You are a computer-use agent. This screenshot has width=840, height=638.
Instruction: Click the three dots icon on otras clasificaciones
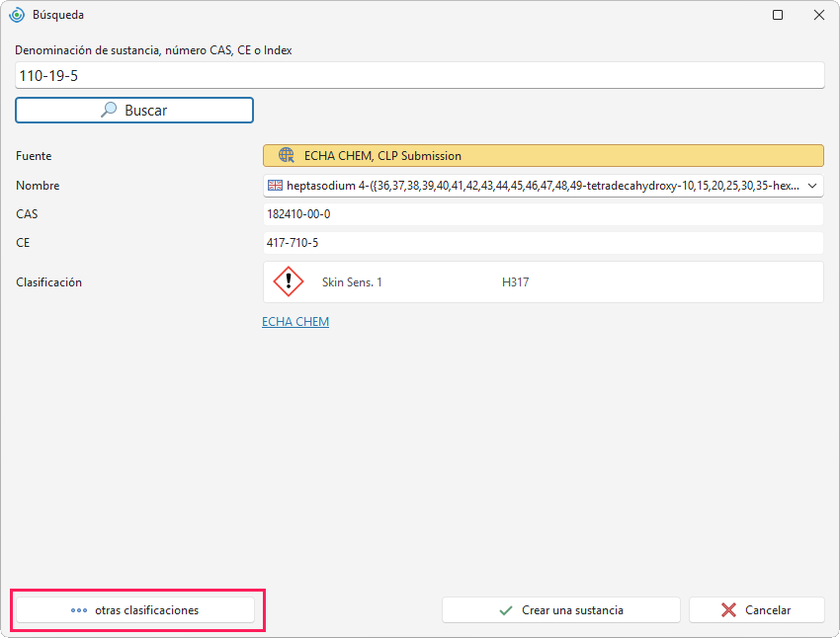(79, 610)
